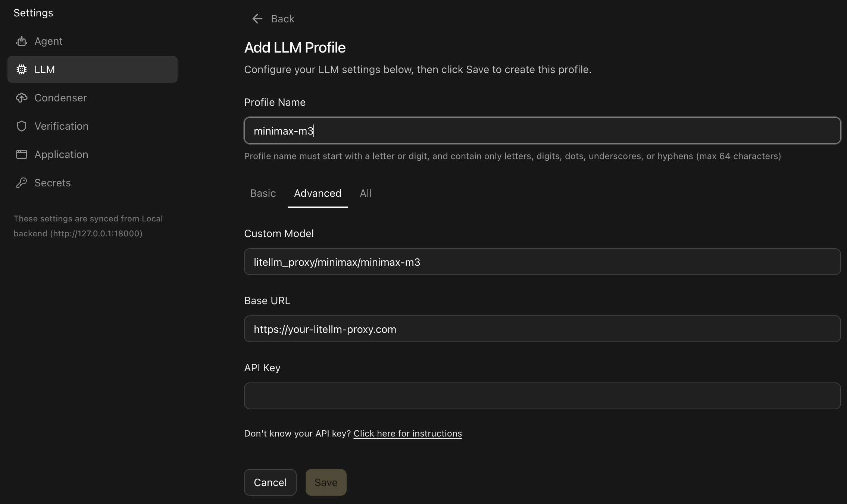Open Application settings page

pyautogui.click(x=92, y=154)
